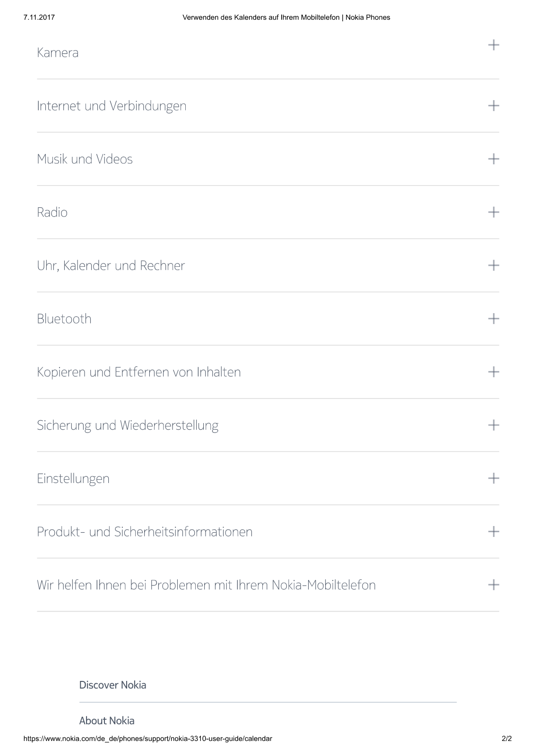Click plus icon beside Internet und Verbindungen
Image resolution: width=535 pixels, height=756 pixels.
coord(493,105)
